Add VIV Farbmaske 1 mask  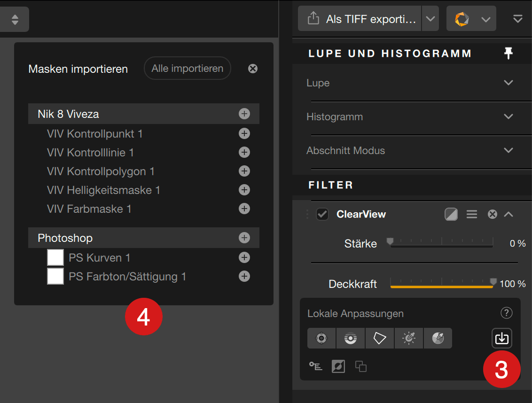[244, 209]
